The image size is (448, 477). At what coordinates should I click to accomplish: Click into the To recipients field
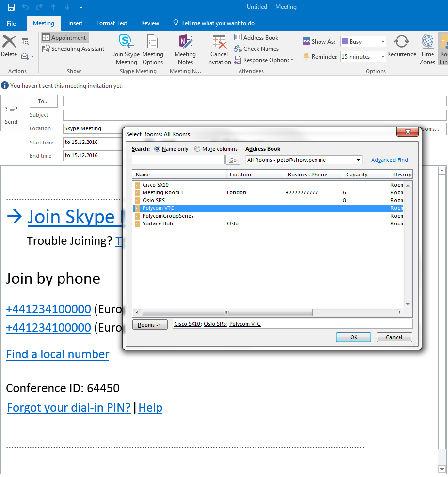(x=255, y=101)
